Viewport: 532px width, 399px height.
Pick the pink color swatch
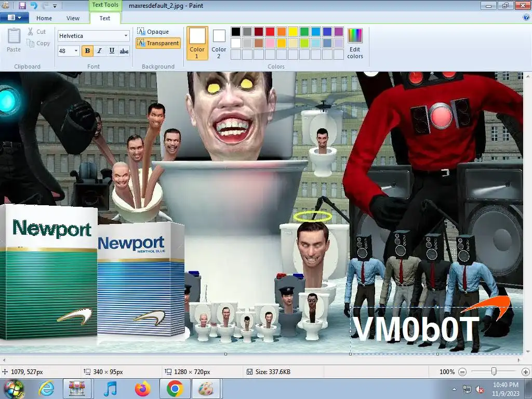coord(270,43)
